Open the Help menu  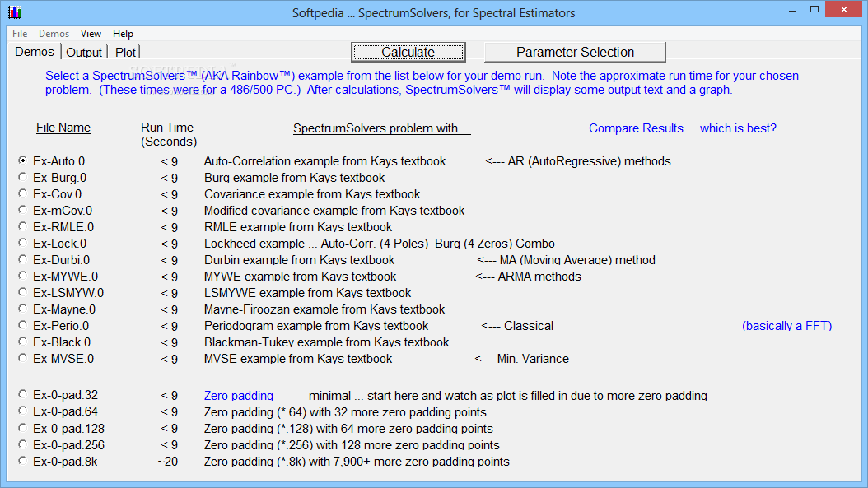point(123,34)
